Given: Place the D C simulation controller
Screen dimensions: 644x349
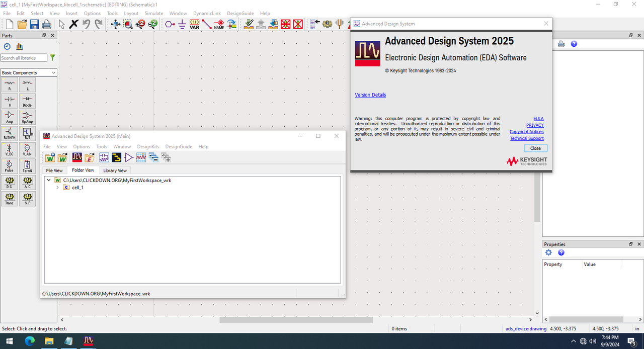Looking at the screenshot, I should pyautogui.click(x=10, y=183).
